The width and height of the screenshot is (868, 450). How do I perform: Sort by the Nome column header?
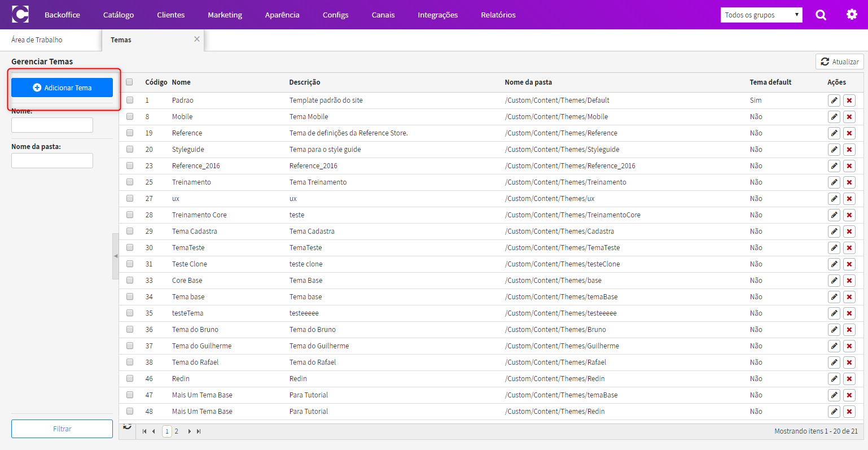181,82
